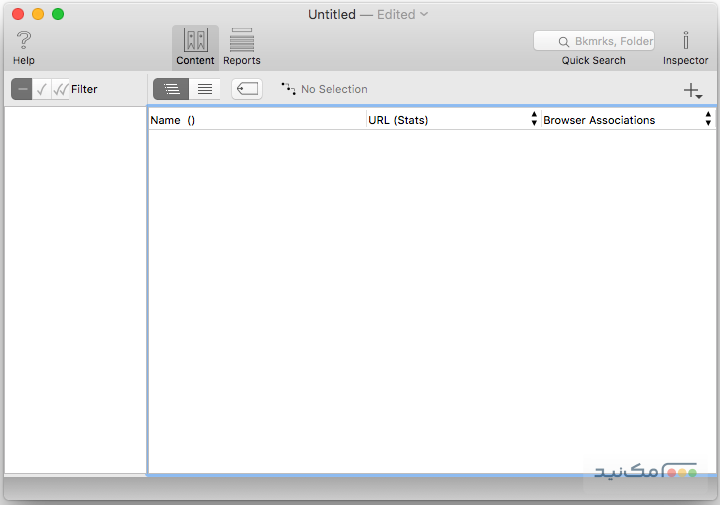
Task: Select the double checkmark filter segment
Action: [x=60, y=89]
